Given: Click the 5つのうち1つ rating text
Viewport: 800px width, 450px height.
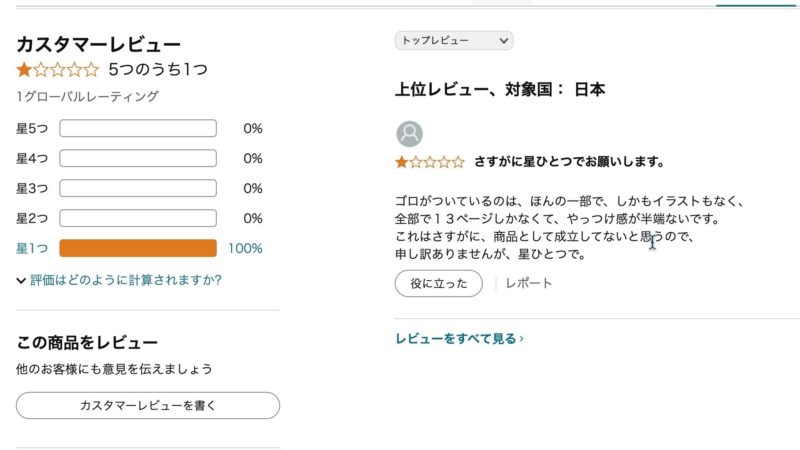Looking at the screenshot, I should (x=158, y=70).
